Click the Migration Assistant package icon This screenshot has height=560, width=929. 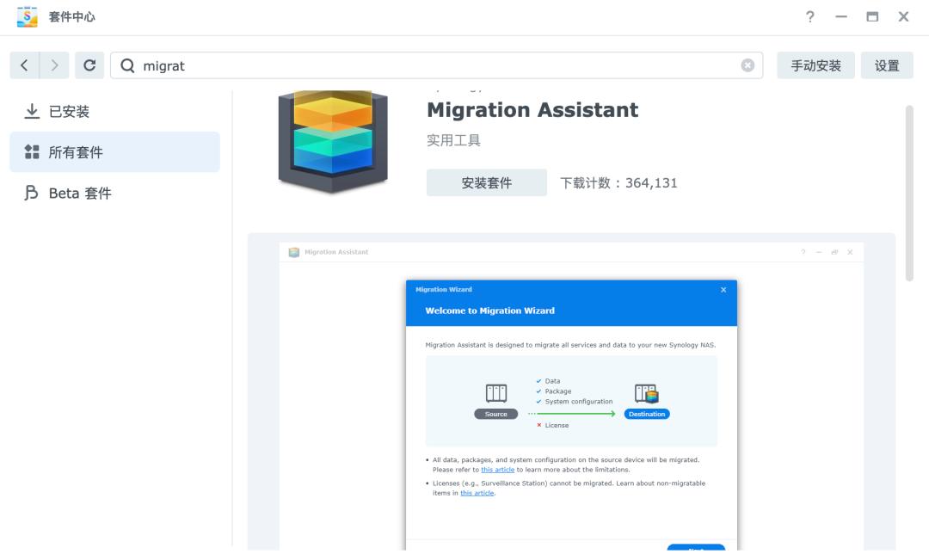click(x=333, y=141)
